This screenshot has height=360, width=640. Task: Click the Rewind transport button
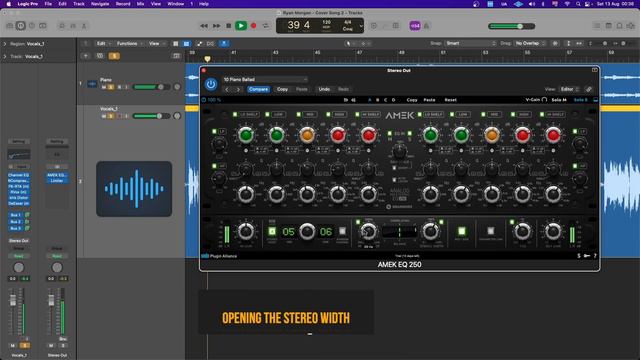[204, 26]
